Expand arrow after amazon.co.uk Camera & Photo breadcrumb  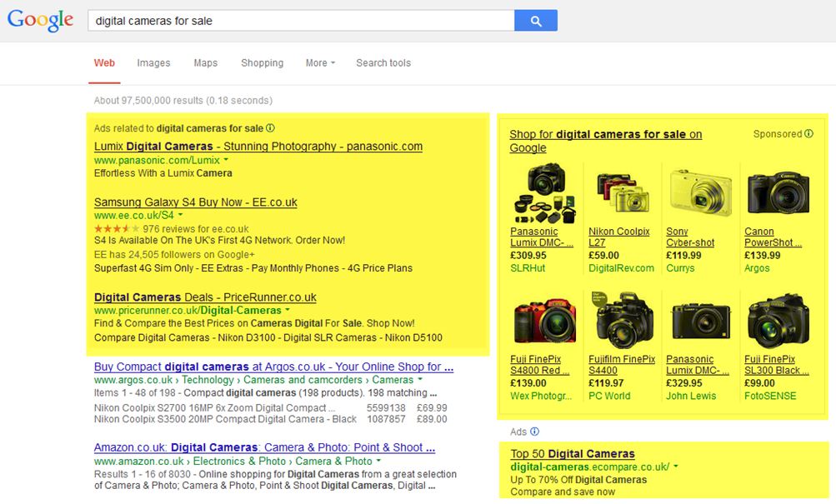tap(378, 461)
